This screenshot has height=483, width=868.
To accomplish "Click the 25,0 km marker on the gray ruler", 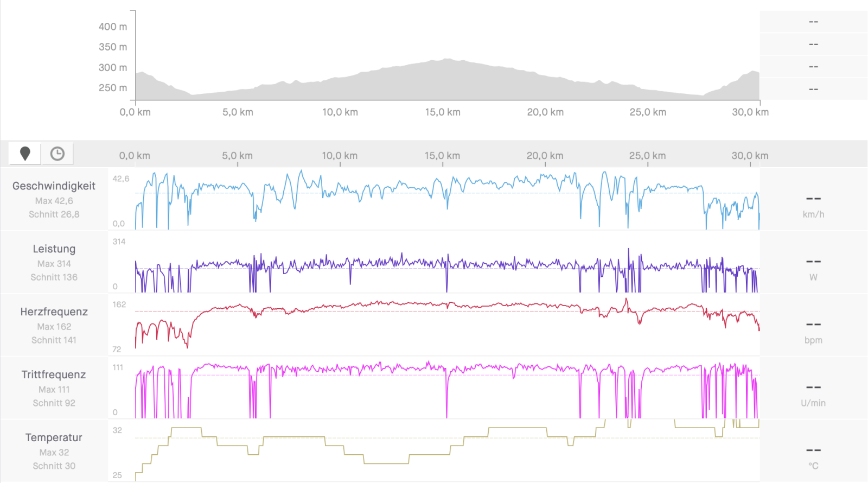I will (647, 156).
